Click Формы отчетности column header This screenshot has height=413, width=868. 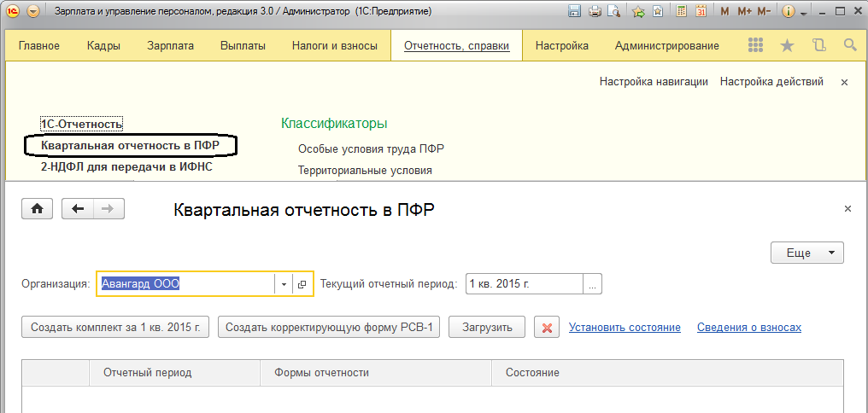(376, 372)
